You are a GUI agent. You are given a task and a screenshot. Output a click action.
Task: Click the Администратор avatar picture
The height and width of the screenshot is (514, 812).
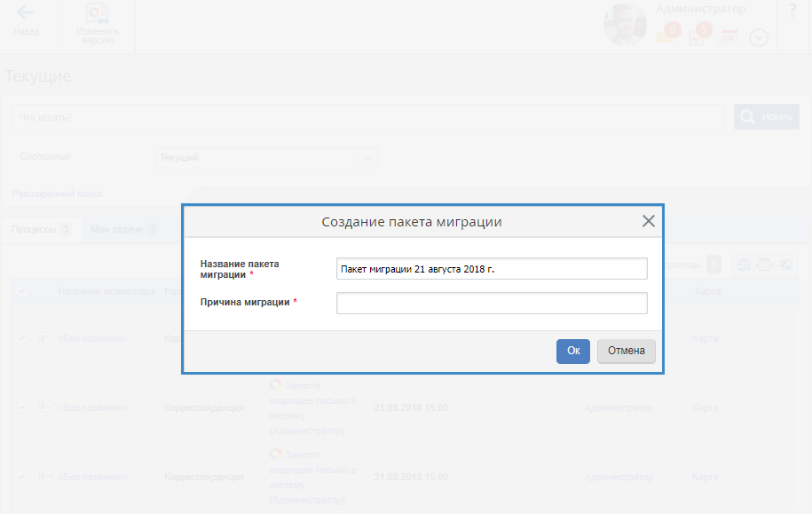click(625, 24)
